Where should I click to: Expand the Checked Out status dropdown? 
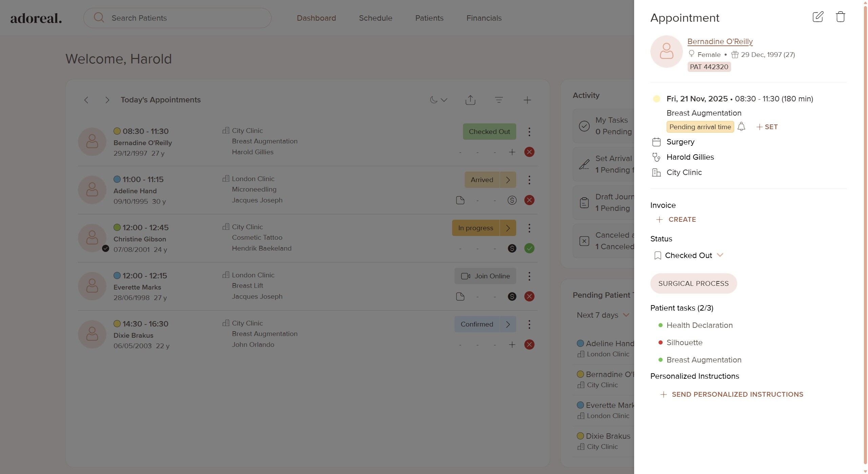pyautogui.click(x=720, y=255)
